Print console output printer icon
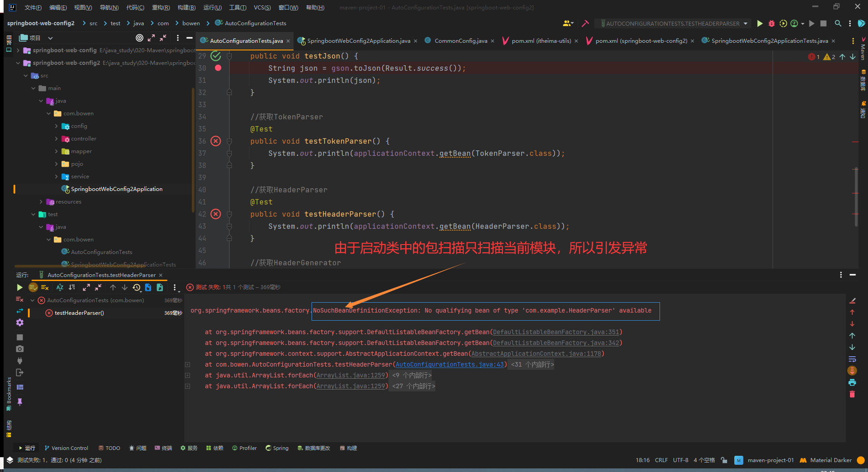 tap(852, 382)
